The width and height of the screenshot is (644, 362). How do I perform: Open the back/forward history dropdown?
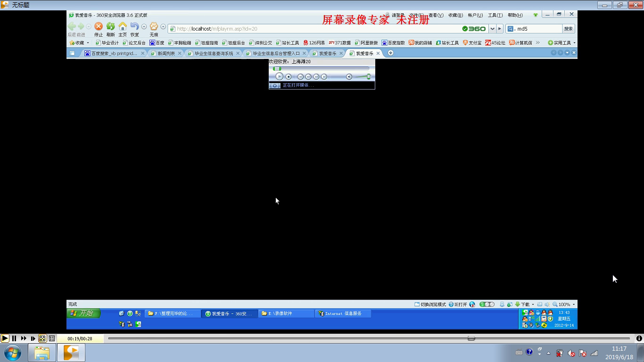click(x=89, y=27)
